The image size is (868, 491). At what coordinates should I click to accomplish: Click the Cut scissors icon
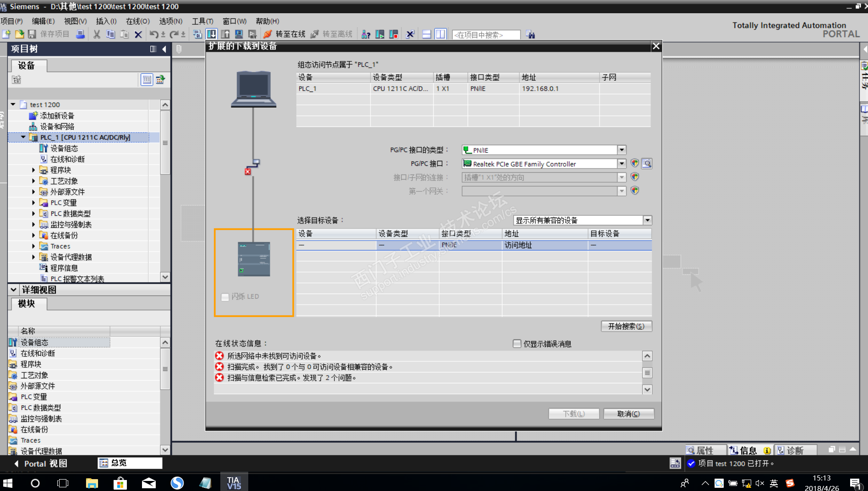tap(97, 34)
